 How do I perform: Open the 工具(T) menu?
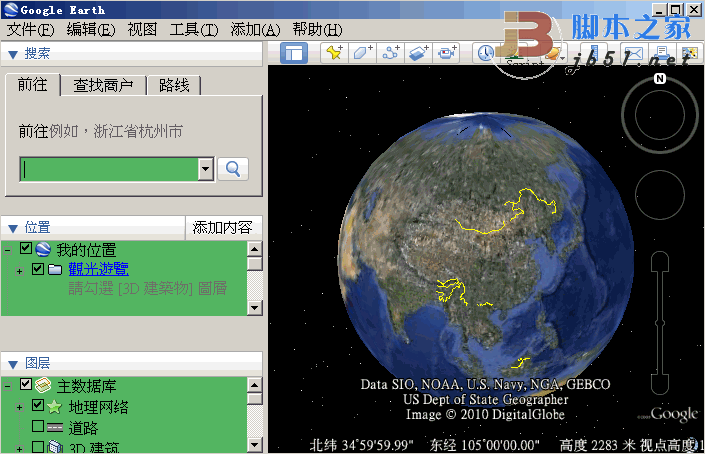click(194, 30)
